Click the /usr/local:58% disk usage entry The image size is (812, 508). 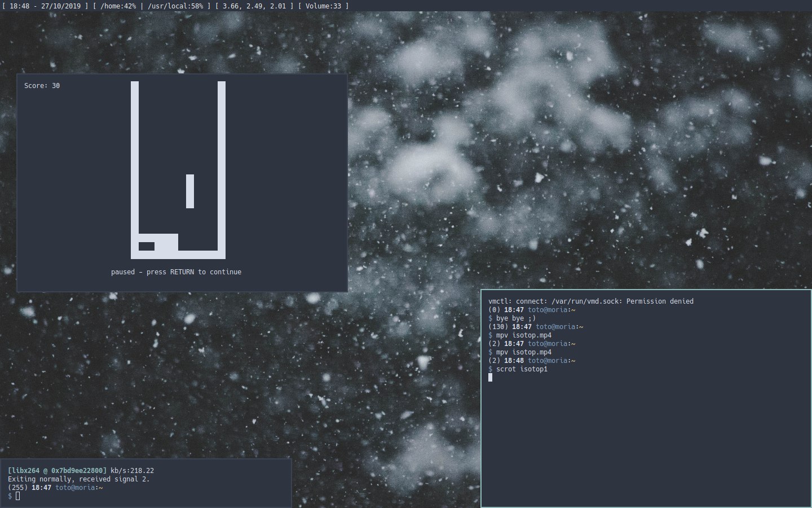(175, 6)
